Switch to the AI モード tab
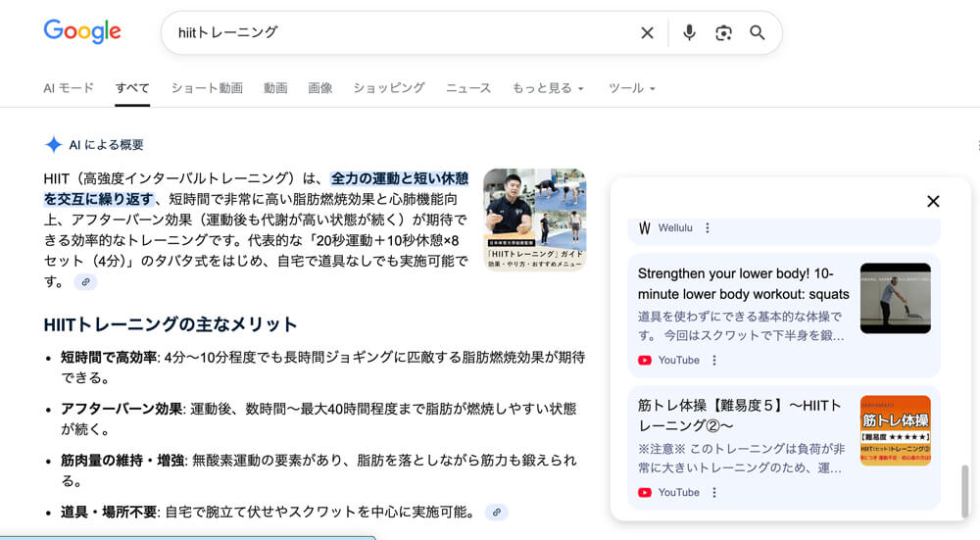980x540 pixels. click(x=69, y=88)
